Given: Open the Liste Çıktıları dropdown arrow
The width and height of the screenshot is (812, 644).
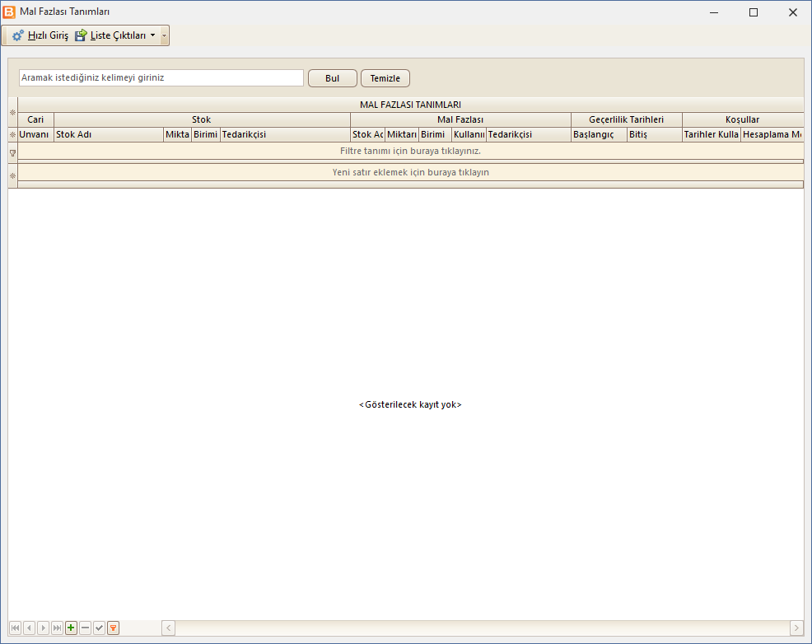Looking at the screenshot, I should [x=153, y=35].
